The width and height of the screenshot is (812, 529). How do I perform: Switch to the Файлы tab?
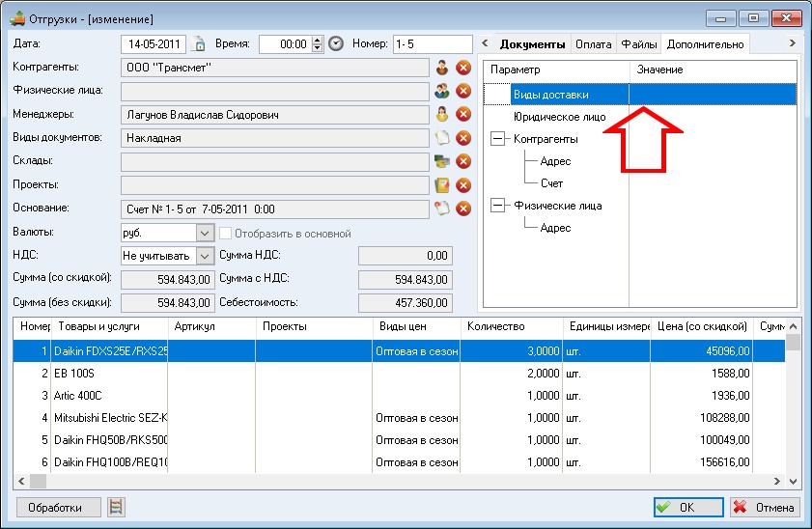click(638, 44)
